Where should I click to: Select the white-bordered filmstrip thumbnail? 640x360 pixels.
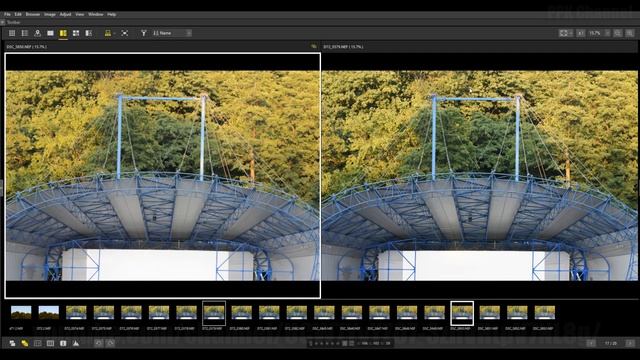[x=462, y=313]
